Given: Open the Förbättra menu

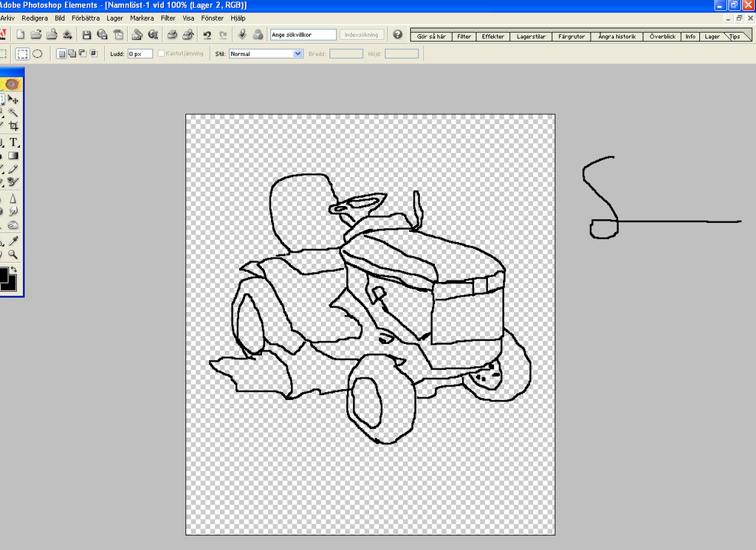Looking at the screenshot, I should coord(86,18).
